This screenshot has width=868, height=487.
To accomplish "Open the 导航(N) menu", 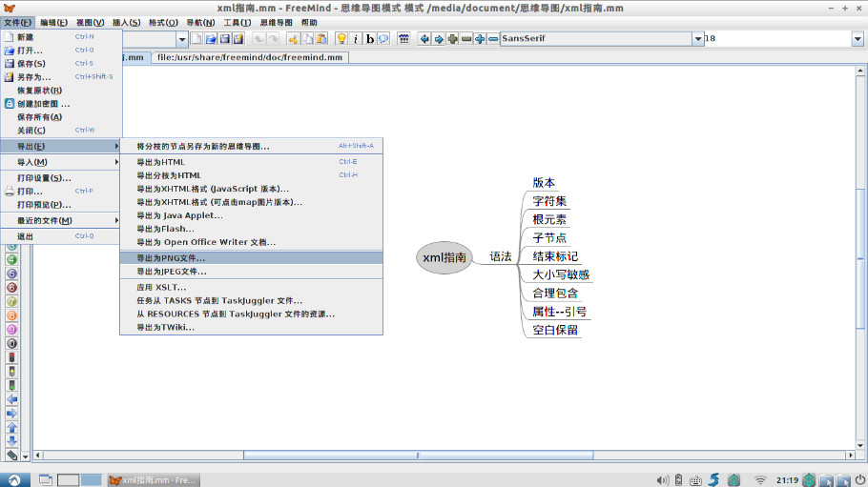I will tap(200, 22).
